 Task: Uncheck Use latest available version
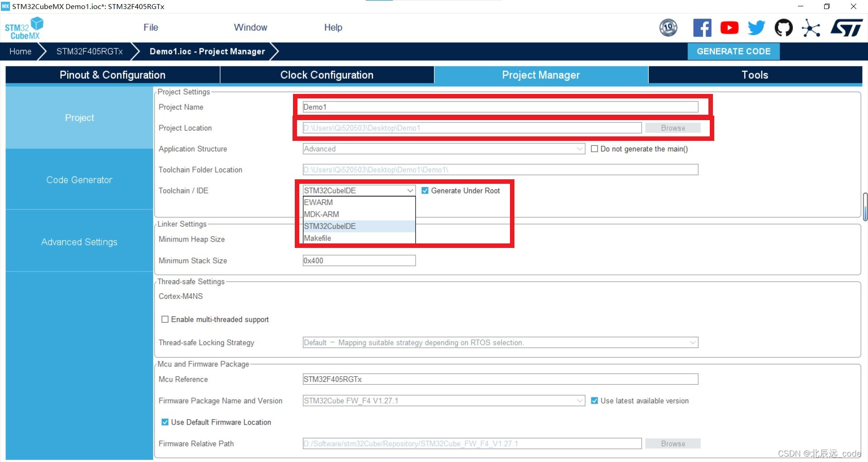click(x=594, y=401)
